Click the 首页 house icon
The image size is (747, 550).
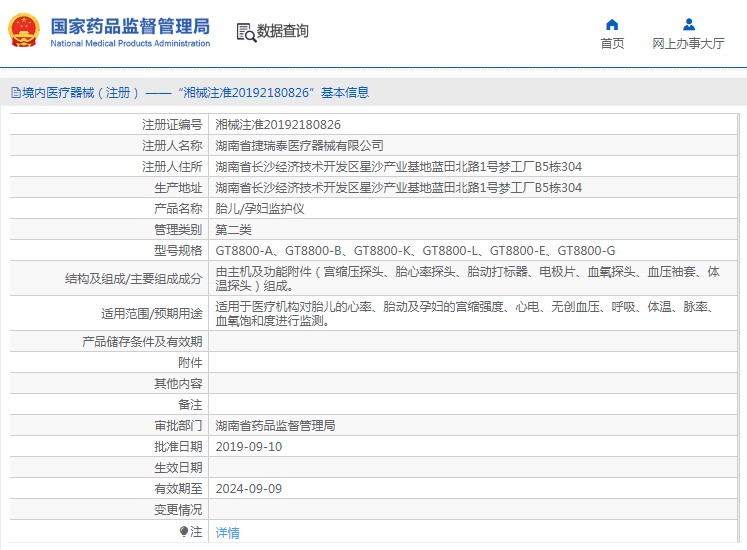click(x=612, y=24)
